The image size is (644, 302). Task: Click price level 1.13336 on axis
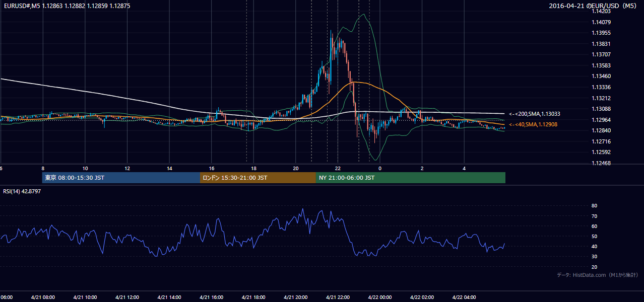coord(602,87)
